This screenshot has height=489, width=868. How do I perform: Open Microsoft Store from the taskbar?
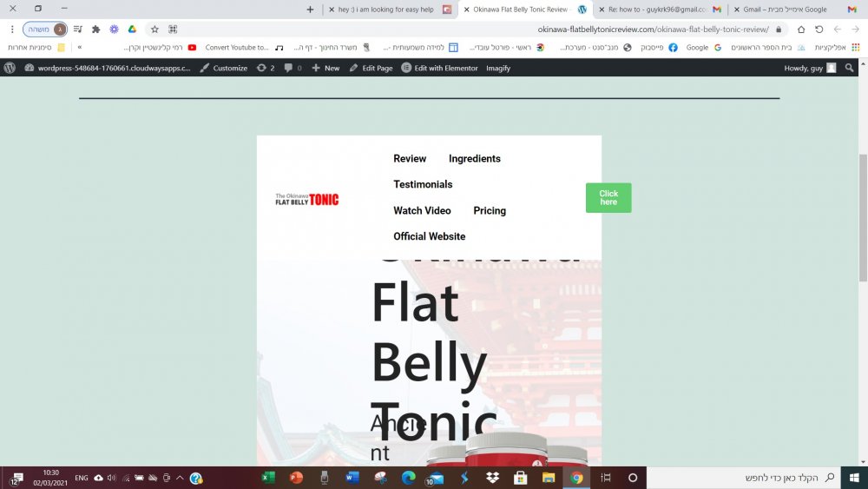click(x=520, y=478)
